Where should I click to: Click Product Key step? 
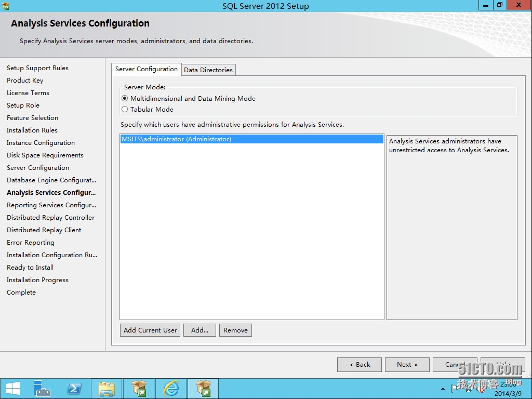point(25,81)
